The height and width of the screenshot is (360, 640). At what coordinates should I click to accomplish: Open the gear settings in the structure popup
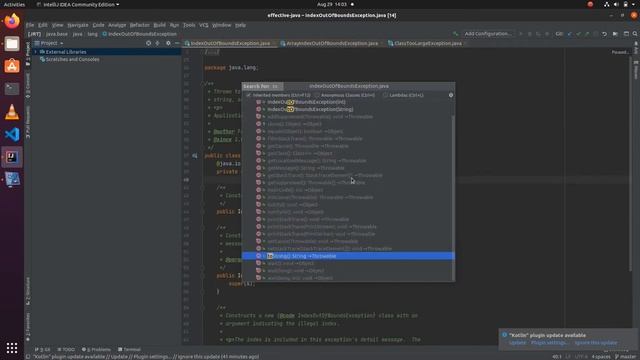[x=451, y=95]
